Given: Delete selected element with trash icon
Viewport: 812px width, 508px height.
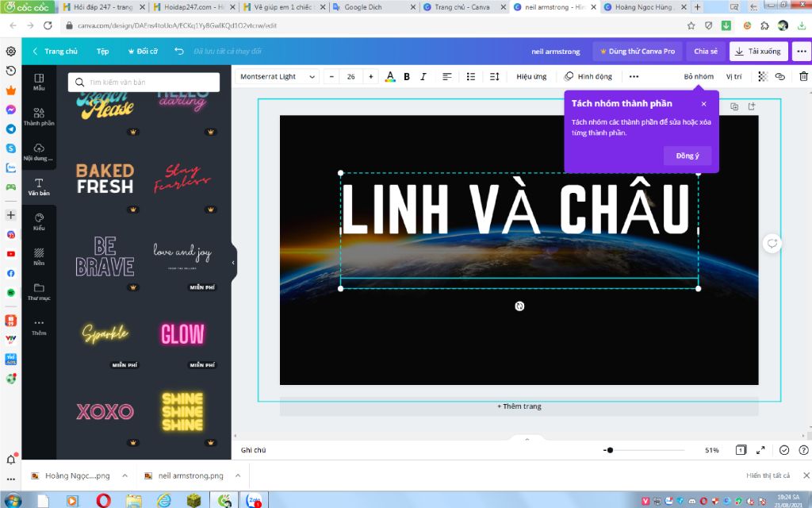Looking at the screenshot, I should pyautogui.click(x=803, y=77).
